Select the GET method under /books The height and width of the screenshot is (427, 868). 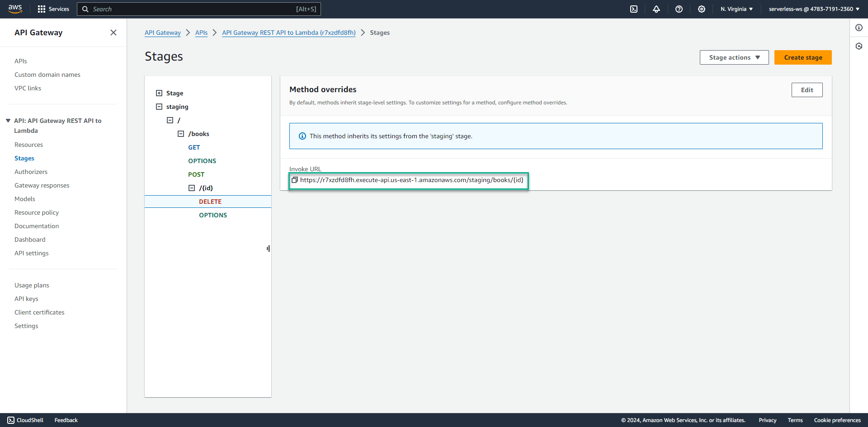(194, 147)
